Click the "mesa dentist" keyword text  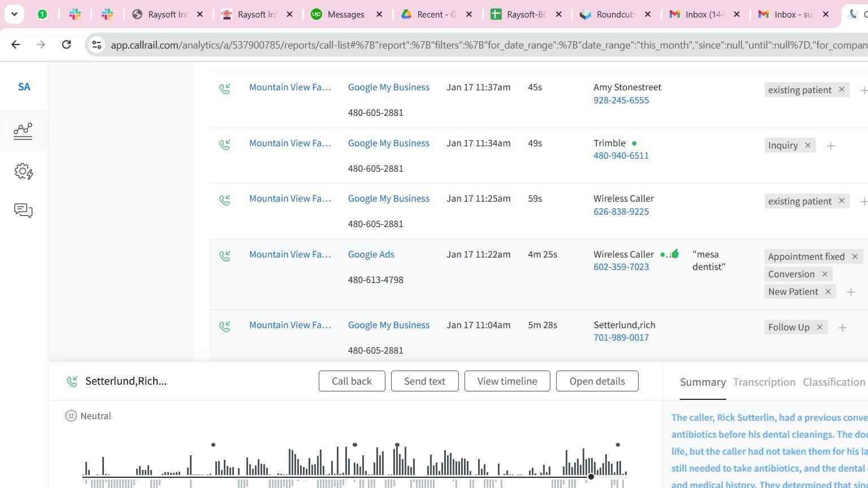(x=709, y=260)
